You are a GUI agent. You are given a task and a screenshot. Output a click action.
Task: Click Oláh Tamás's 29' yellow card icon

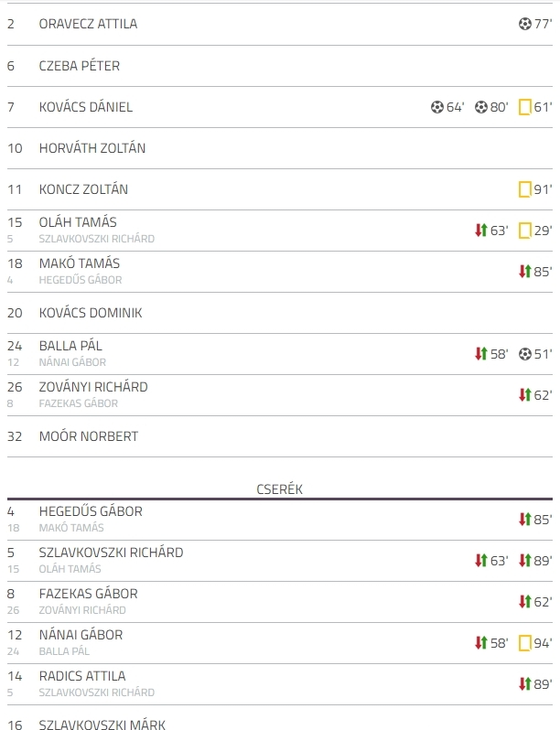524,231
